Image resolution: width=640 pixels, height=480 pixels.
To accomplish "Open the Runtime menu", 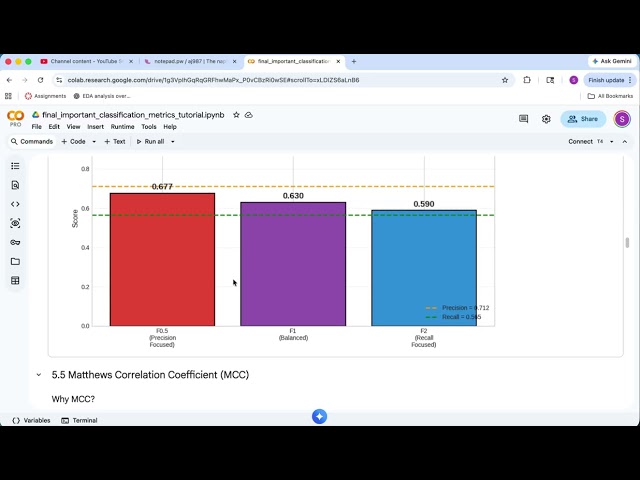I will pyautogui.click(x=122, y=127).
